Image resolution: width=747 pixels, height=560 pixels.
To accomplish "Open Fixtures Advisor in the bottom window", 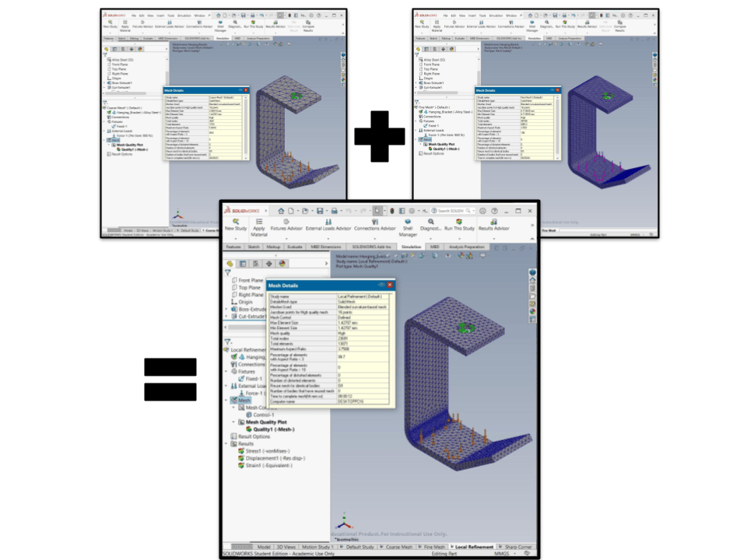I will [x=286, y=225].
